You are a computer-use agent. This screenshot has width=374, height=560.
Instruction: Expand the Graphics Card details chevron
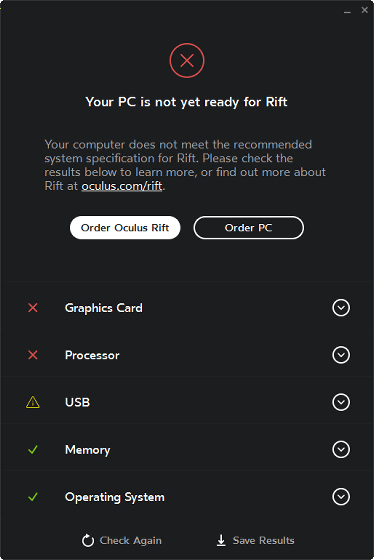[341, 308]
